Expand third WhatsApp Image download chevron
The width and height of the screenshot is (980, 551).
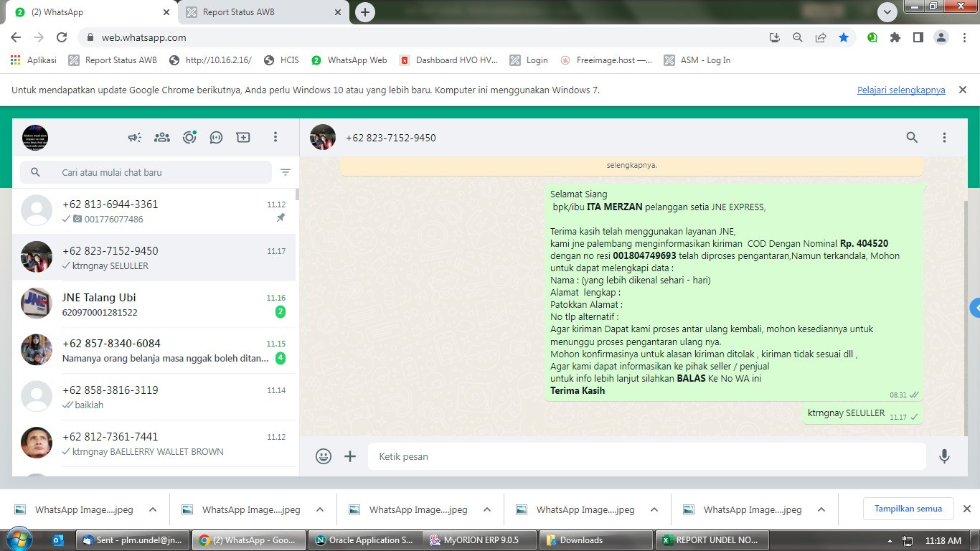click(x=487, y=509)
